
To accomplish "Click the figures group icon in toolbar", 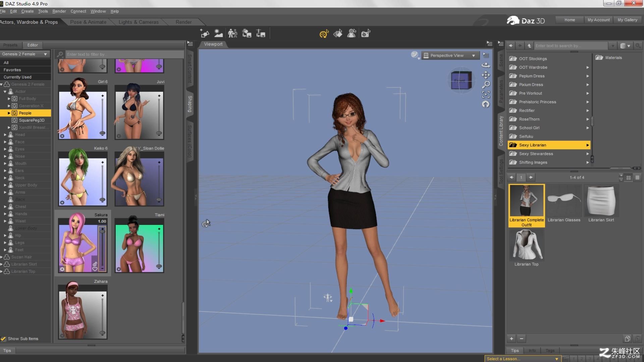I will point(232,34).
